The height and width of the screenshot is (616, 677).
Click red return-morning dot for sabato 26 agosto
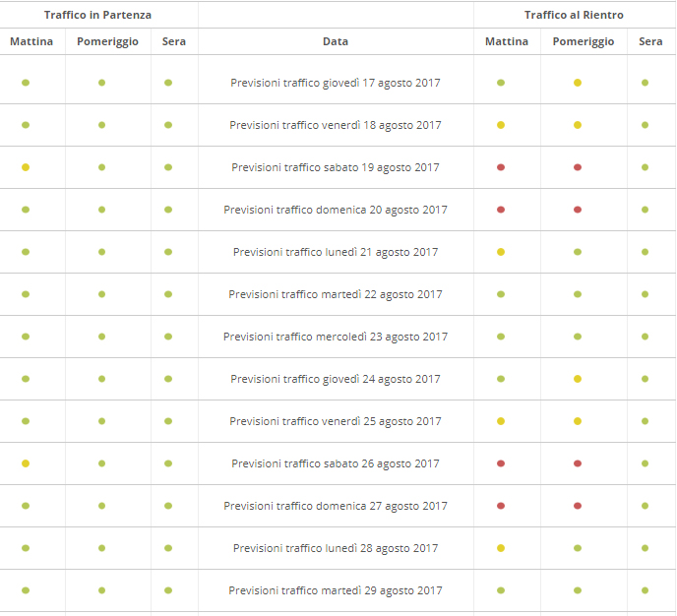point(501,463)
